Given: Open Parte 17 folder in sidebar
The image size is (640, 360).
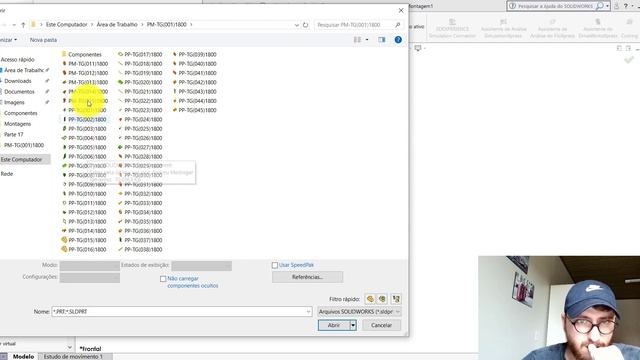Looking at the screenshot, I should pyautogui.click(x=13, y=134).
